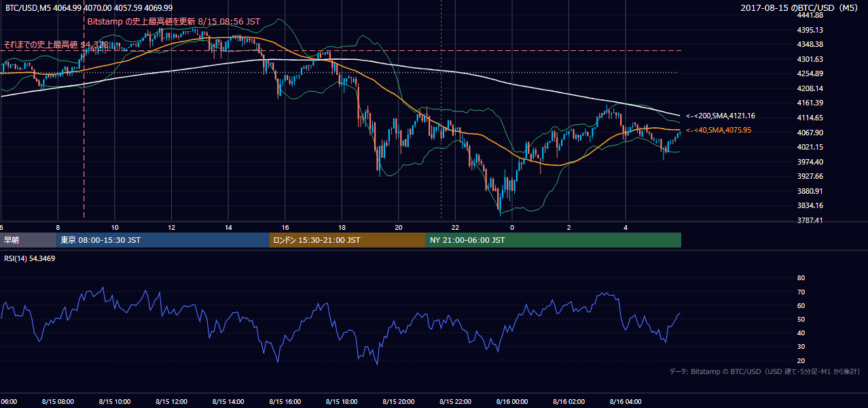Click the RSI scale value 60
This screenshot has width=868, height=408.
point(801,305)
